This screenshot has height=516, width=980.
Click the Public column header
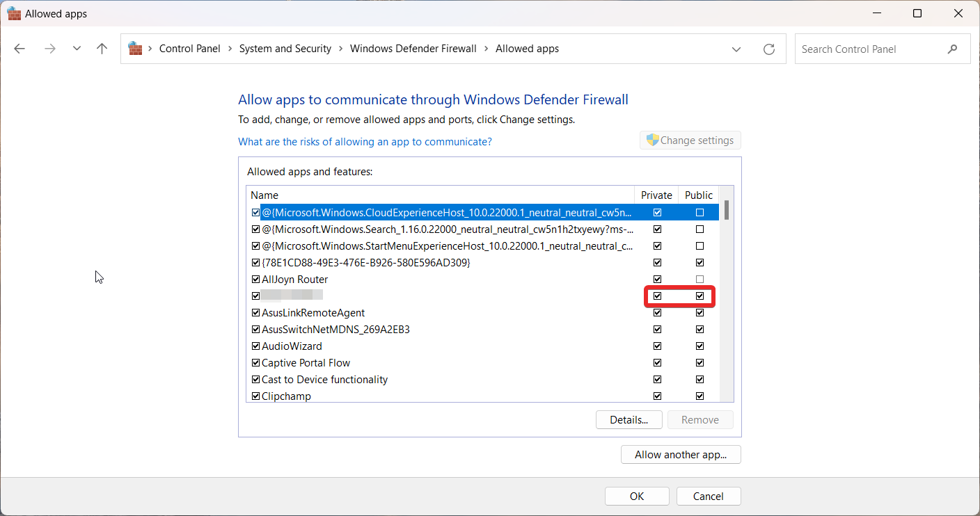pos(699,195)
